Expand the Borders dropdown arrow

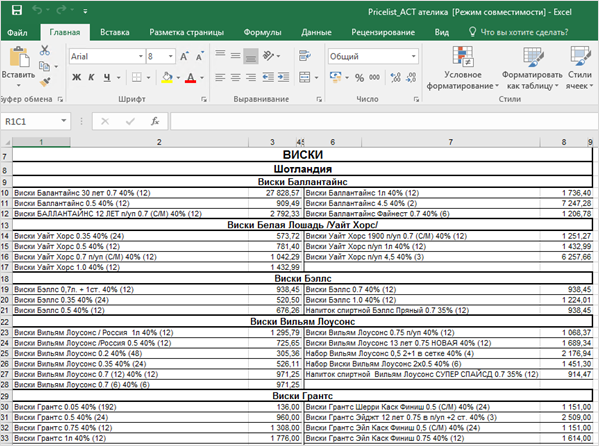tap(148, 78)
